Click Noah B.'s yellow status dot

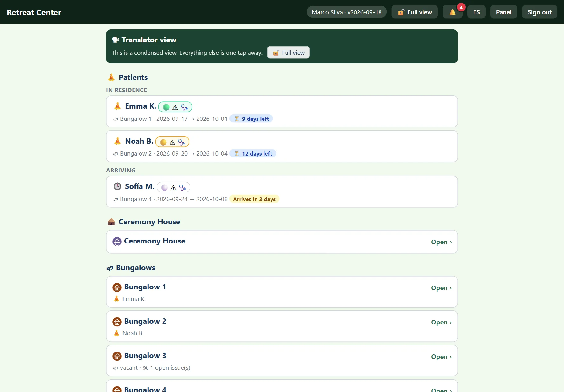point(163,142)
